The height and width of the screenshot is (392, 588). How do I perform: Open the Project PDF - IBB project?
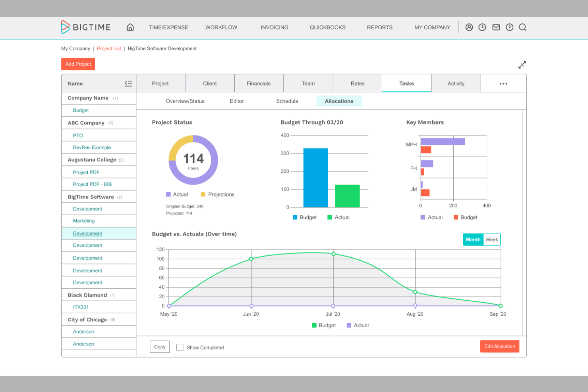pos(92,184)
